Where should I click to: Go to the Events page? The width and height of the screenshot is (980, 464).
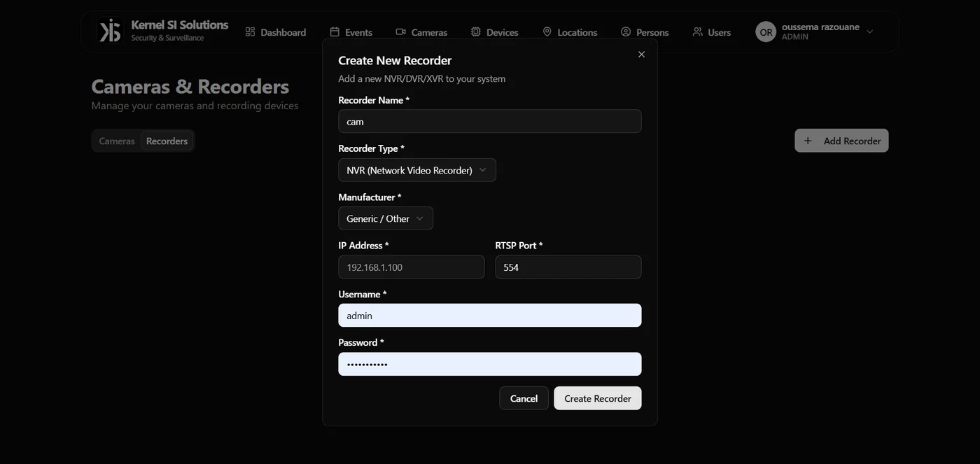click(351, 32)
